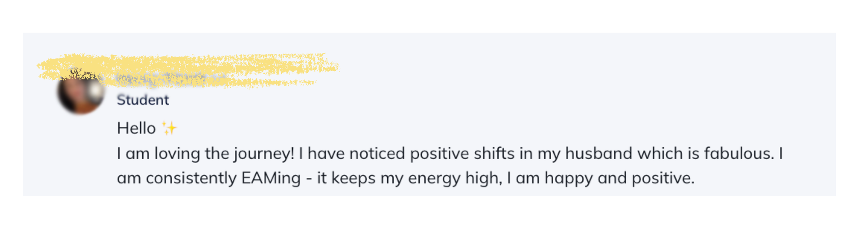868x229 pixels.
Task: Click the final word "positive."
Action: coord(663,178)
